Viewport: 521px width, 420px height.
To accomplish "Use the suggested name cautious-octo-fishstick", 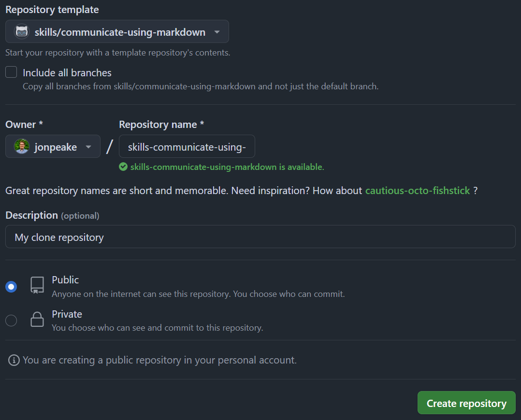I will click(418, 191).
